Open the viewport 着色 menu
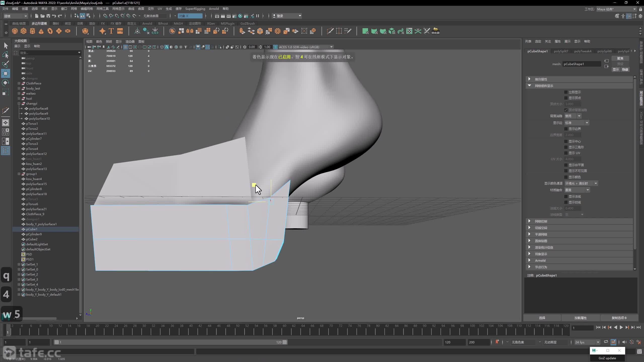The width and height of the screenshot is (644, 362). click(99, 42)
